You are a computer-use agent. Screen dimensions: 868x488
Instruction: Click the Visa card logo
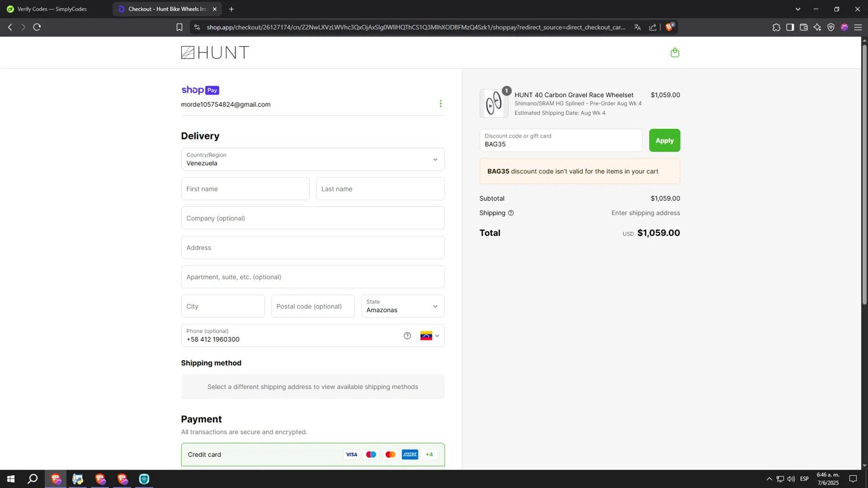(x=351, y=454)
